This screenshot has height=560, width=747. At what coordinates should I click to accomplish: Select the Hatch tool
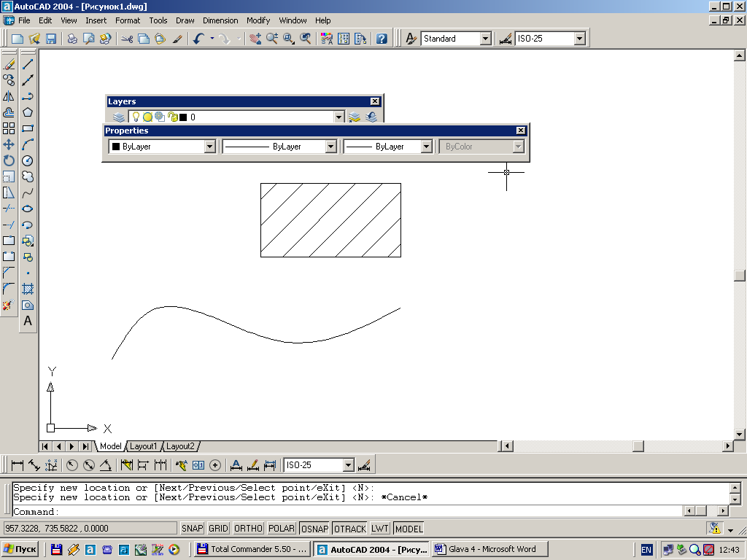[x=28, y=289]
